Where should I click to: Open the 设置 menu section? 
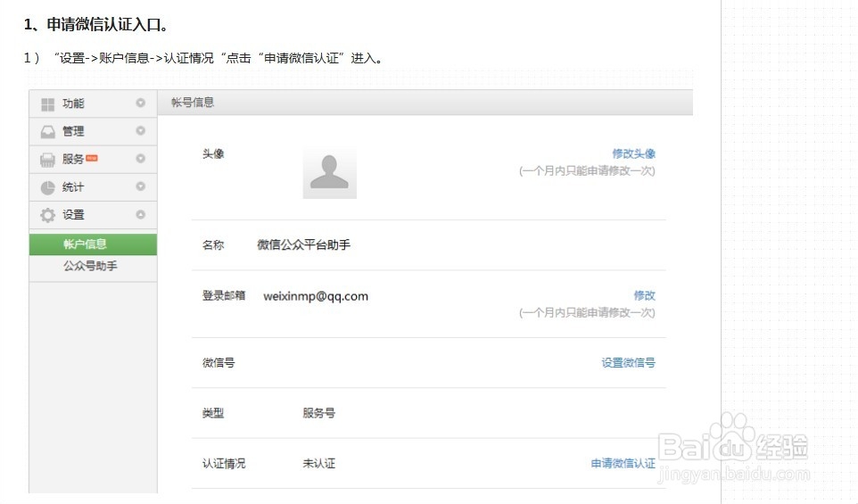point(93,215)
